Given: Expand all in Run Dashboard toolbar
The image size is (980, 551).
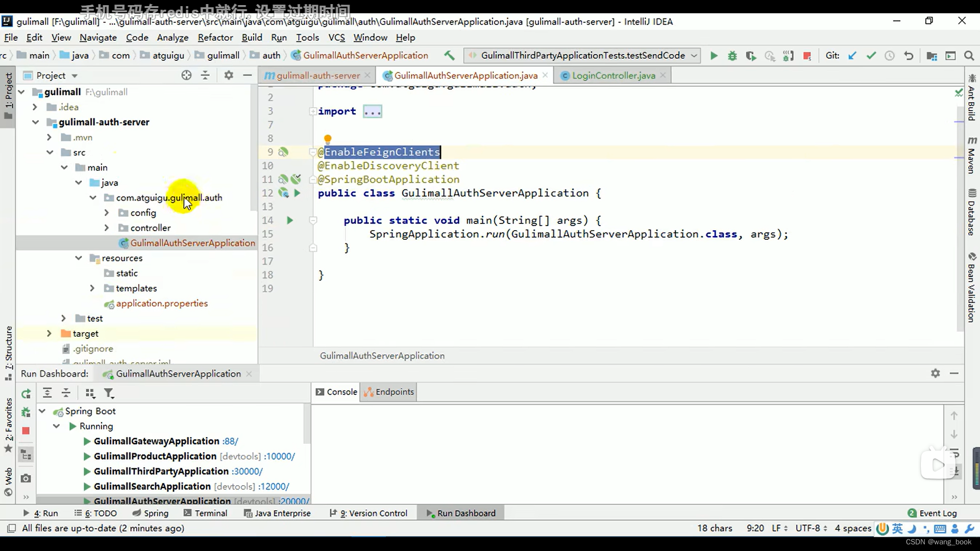Looking at the screenshot, I should click(47, 393).
